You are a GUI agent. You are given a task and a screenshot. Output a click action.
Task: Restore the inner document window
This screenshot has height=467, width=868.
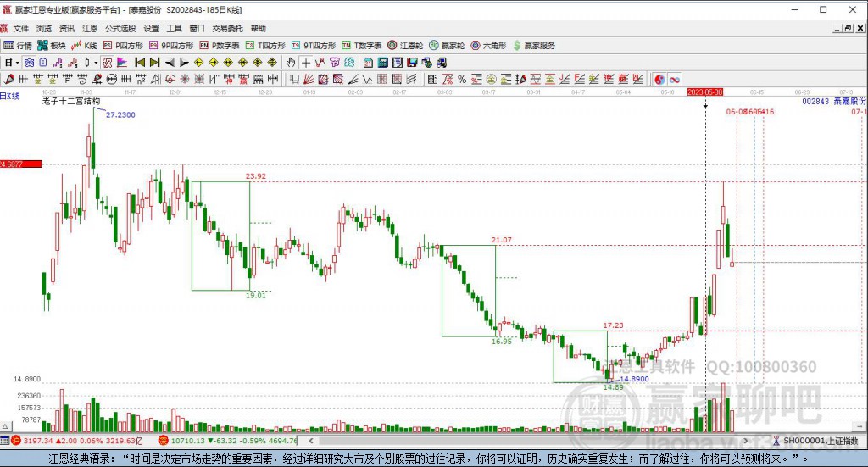[x=848, y=28]
